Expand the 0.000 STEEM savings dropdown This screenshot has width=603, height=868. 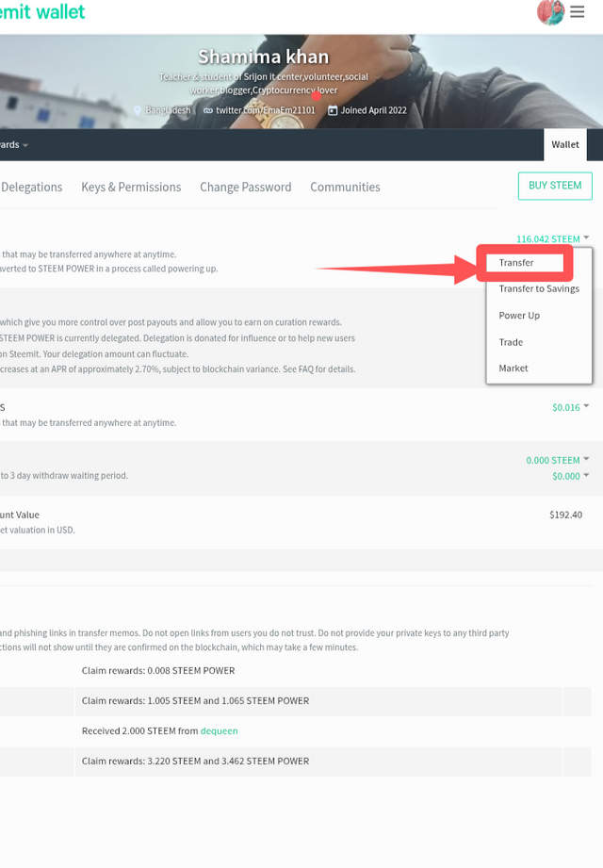click(x=557, y=460)
